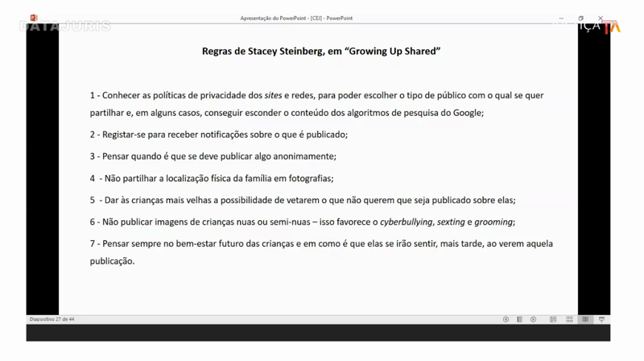Click the italic word 'cyberbullying' in rule 6

[x=406, y=222]
